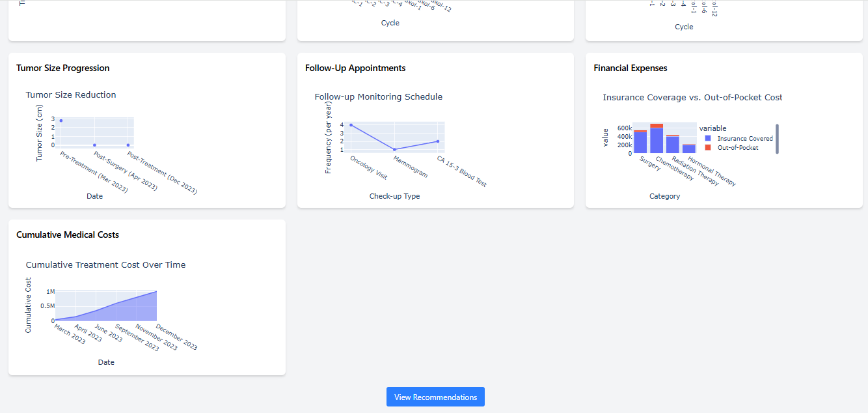Select the Radiation Therapy bar
The height and width of the screenshot is (413, 868).
point(673,145)
